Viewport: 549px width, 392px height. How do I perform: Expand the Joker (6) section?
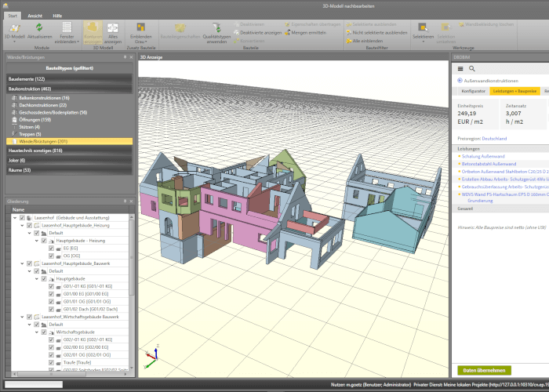[x=69, y=160]
